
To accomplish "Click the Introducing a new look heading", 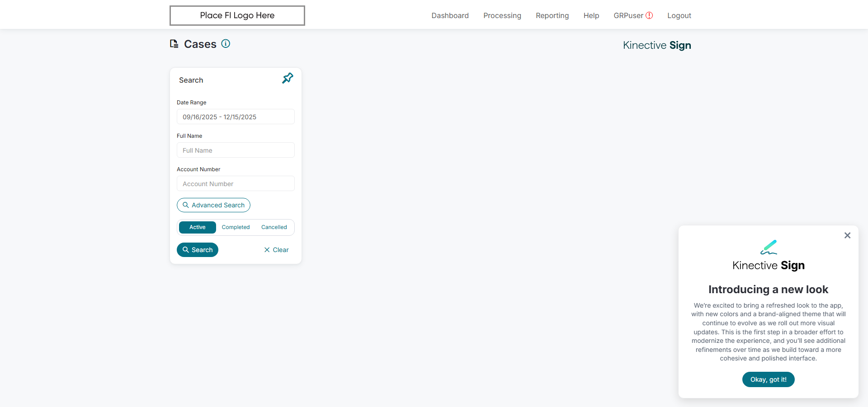I will 769,290.
